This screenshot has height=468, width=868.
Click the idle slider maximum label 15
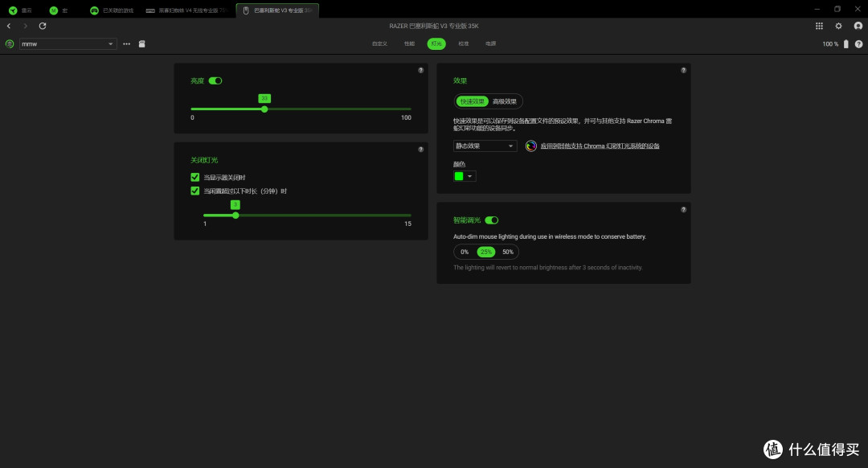(x=407, y=224)
